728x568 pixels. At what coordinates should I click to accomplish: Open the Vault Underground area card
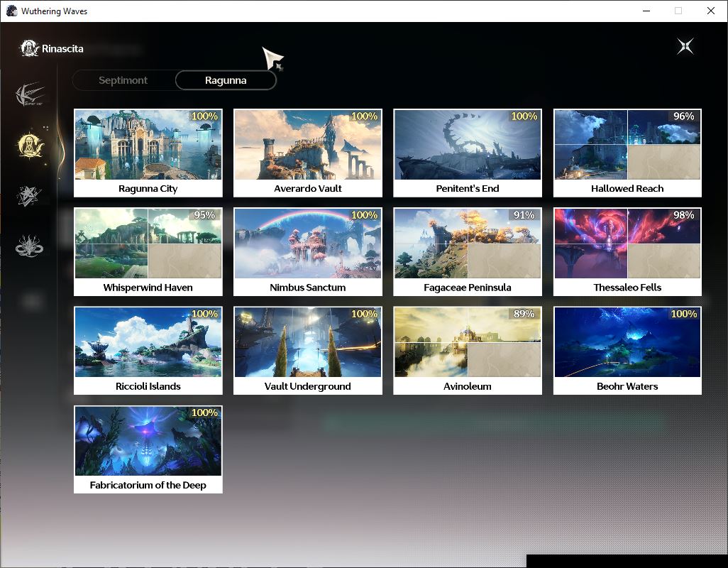(308, 351)
